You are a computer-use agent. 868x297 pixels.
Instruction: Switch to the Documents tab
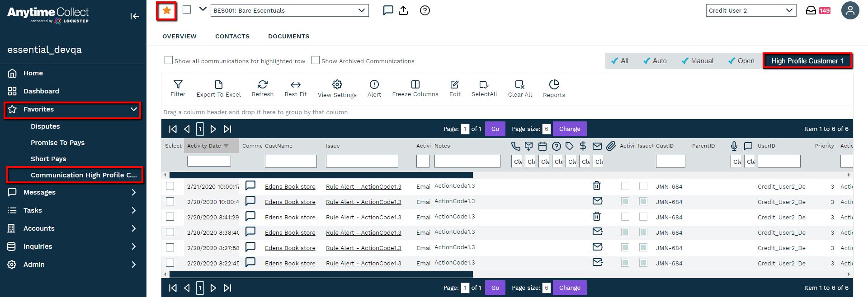point(288,36)
